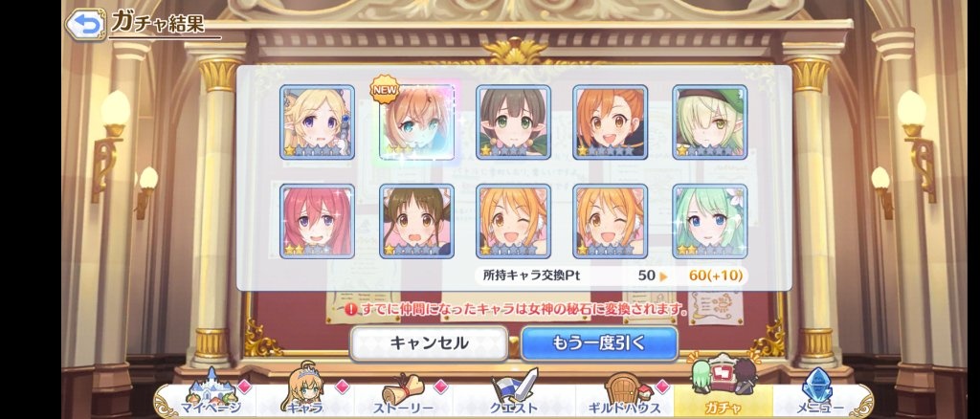Open the マイページ castle icon
The image size is (980, 419).
(211, 392)
